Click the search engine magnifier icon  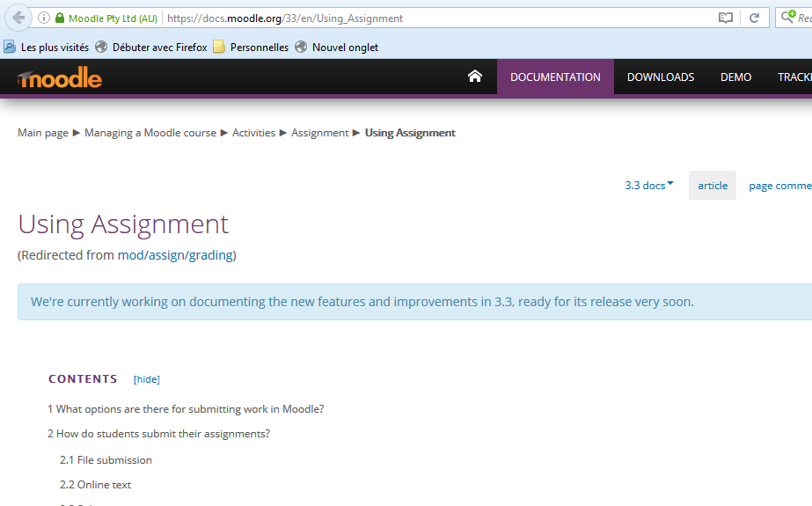click(788, 17)
